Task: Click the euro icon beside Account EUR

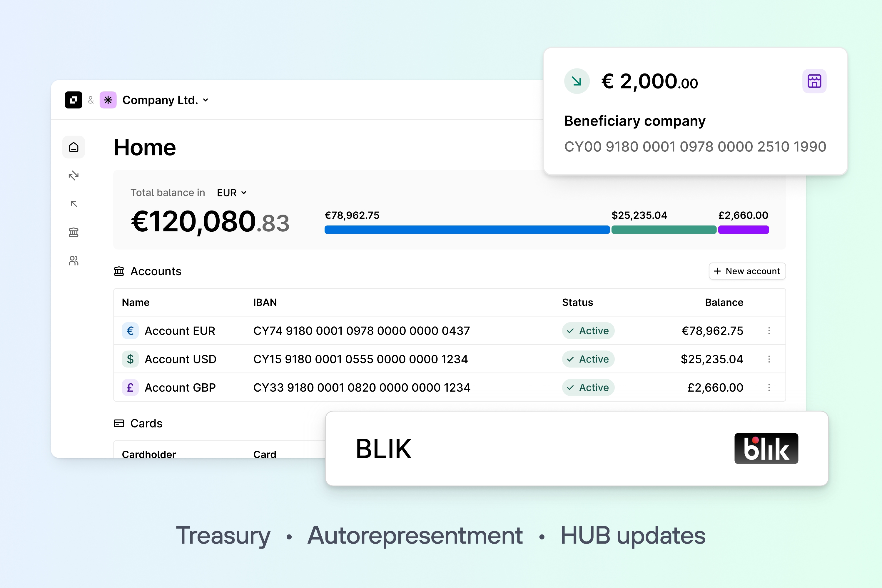Action: tap(130, 331)
